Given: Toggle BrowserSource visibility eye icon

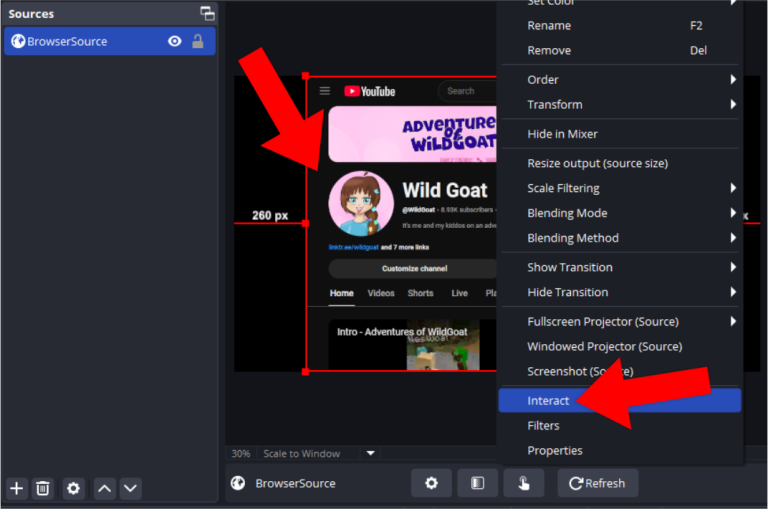Looking at the screenshot, I should pos(174,42).
